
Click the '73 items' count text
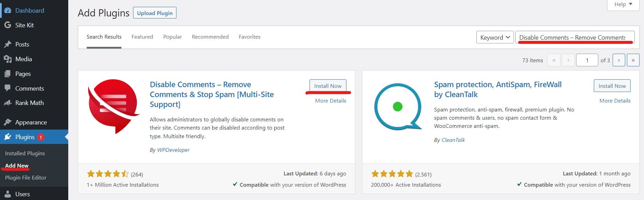532,61
